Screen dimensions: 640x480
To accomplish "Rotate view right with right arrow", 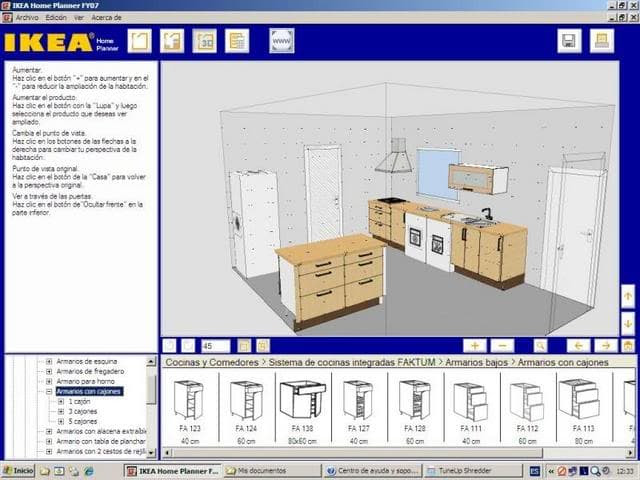I will click(606, 346).
